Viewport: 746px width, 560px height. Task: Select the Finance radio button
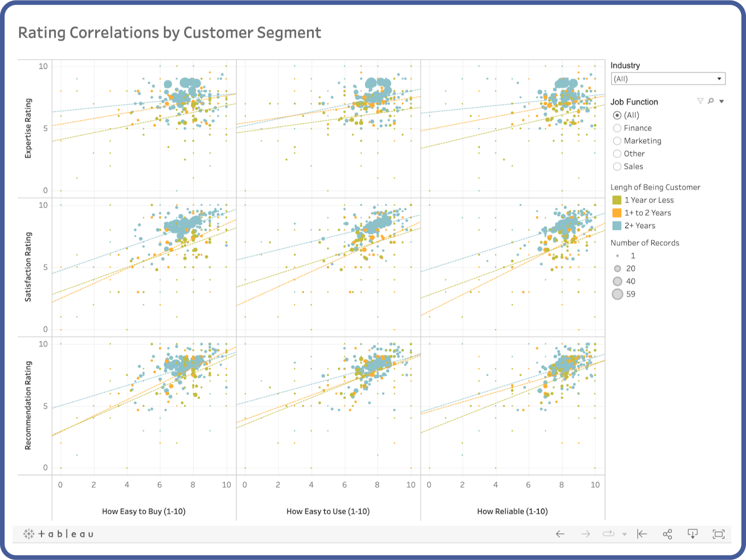point(617,128)
